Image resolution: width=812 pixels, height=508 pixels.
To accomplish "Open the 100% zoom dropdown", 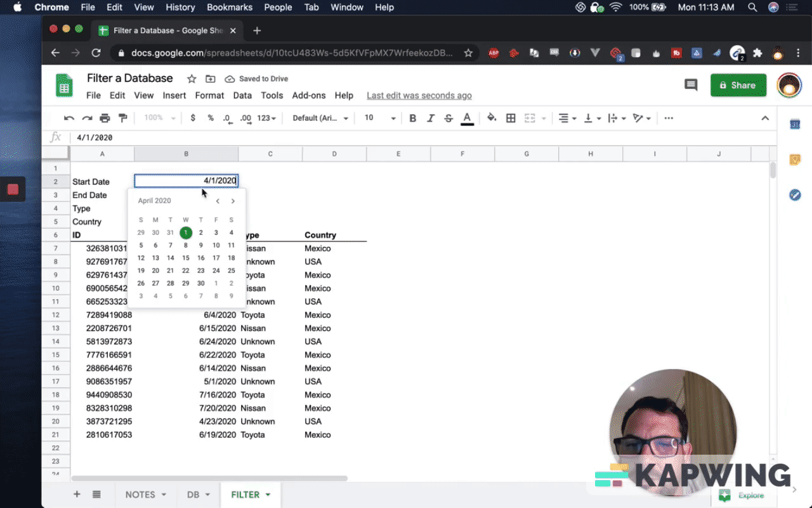I will coord(159,118).
